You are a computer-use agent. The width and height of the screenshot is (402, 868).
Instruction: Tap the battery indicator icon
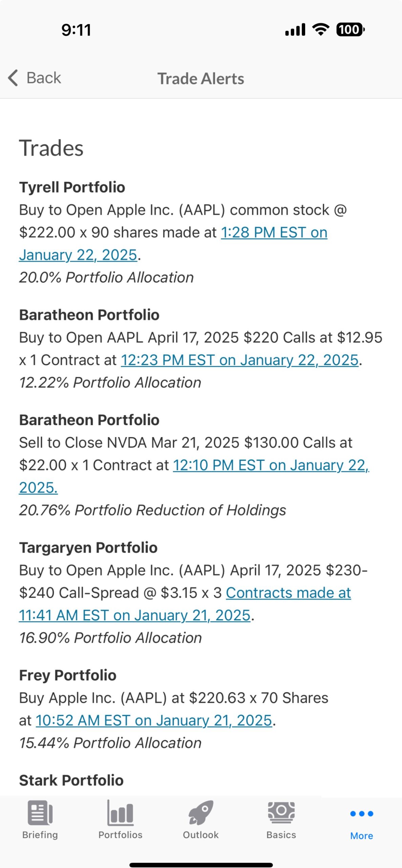tap(350, 29)
